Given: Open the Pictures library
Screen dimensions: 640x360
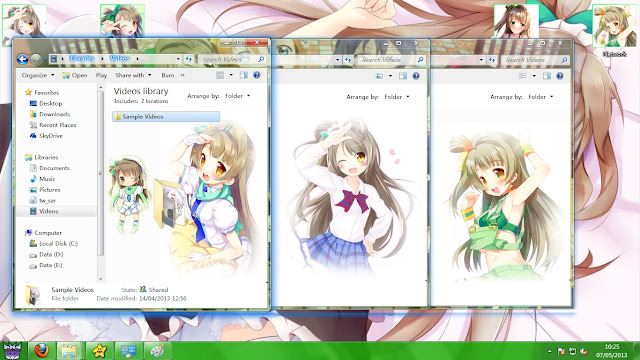Looking at the screenshot, I should [x=45, y=190].
